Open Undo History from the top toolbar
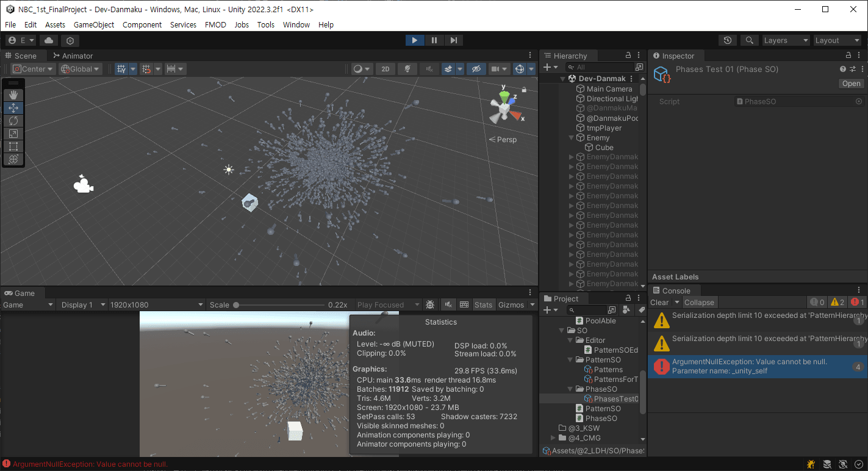Viewport: 868px width, 471px height. [x=728, y=40]
